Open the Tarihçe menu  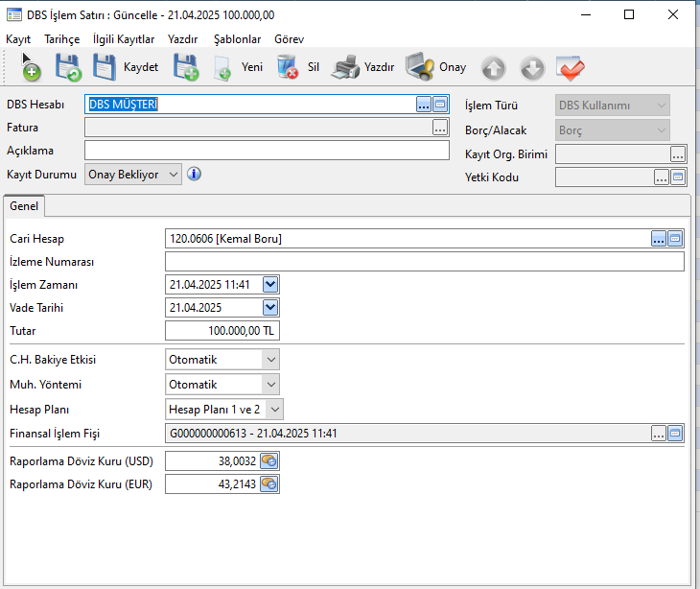pyautogui.click(x=62, y=39)
